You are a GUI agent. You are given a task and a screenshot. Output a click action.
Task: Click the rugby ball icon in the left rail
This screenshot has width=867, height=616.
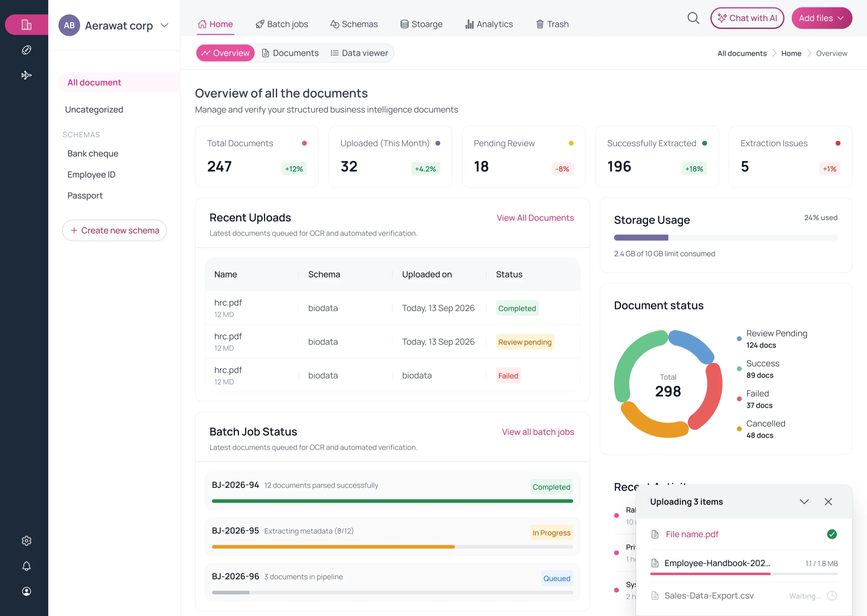[x=26, y=50]
